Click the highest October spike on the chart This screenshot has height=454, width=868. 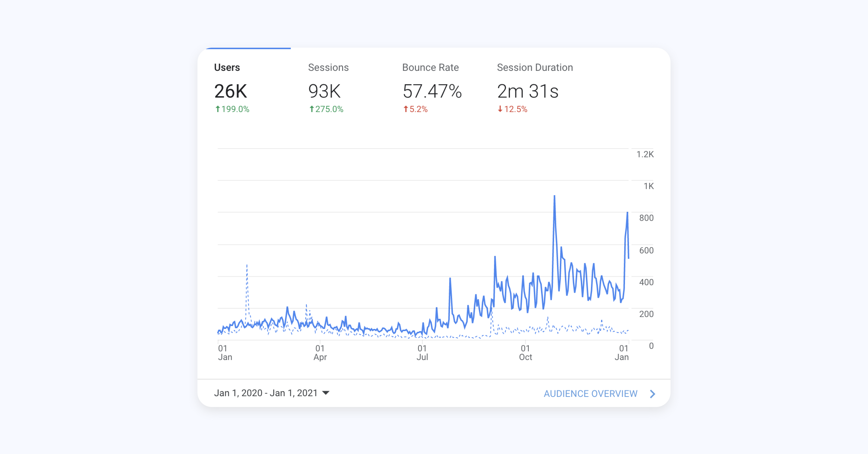(x=554, y=196)
